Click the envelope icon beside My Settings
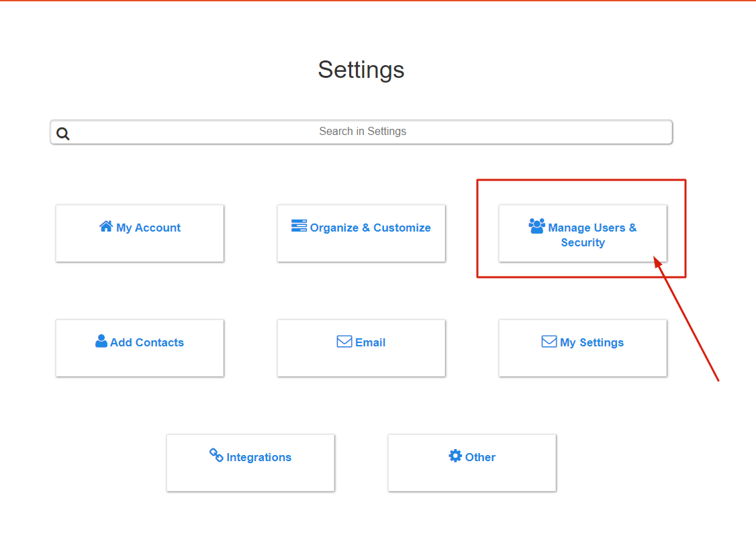This screenshot has height=539, width=756. pyautogui.click(x=549, y=342)
